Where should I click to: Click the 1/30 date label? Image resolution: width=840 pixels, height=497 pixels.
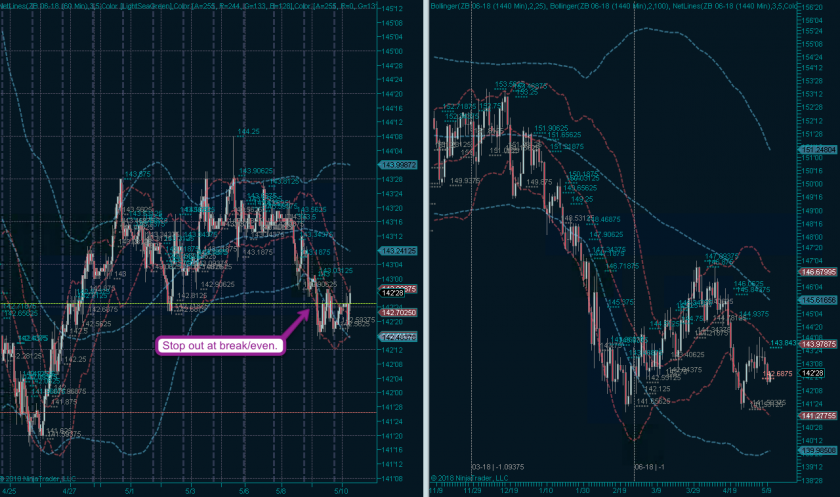[x=582, y=490]
